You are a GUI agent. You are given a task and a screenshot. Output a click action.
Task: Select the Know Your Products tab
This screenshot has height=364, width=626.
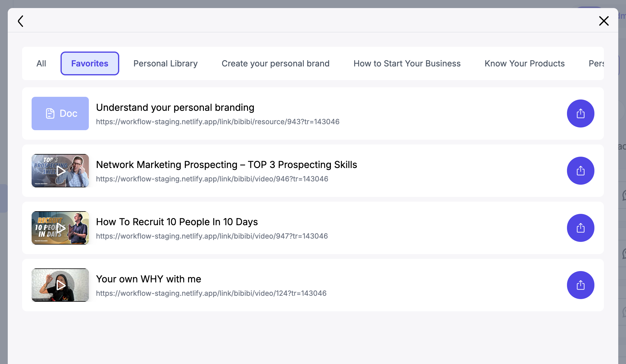524,63
